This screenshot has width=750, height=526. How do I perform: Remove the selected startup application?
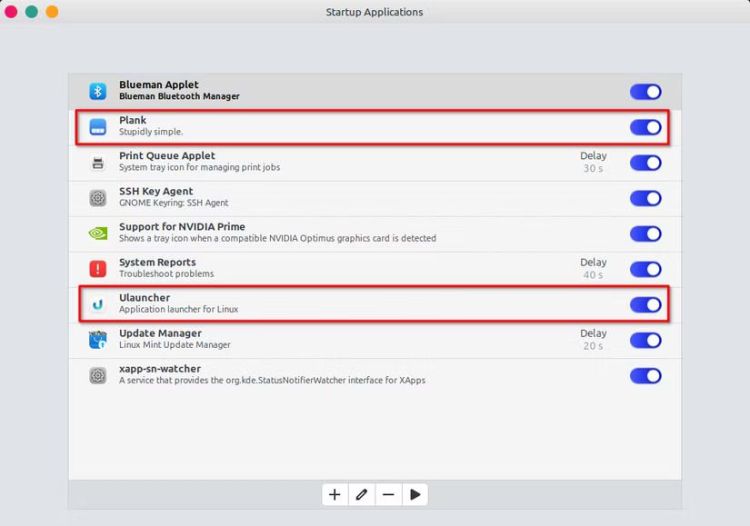388,494
